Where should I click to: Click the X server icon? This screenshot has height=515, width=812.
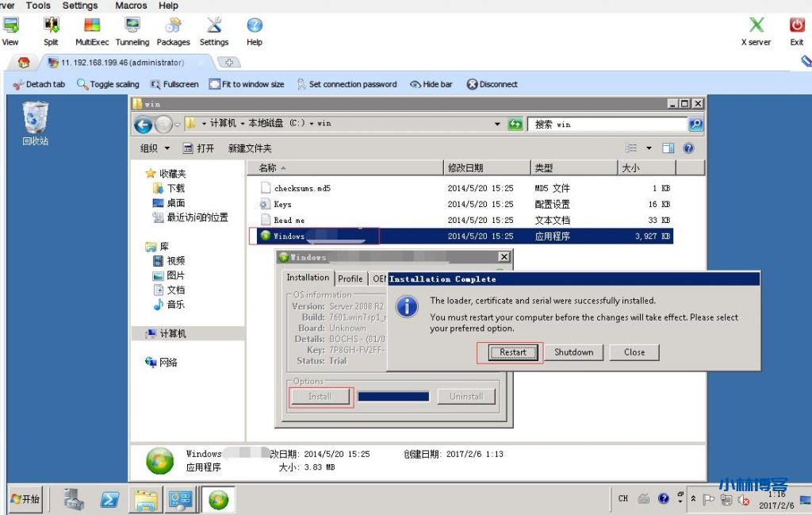[756, 30]
